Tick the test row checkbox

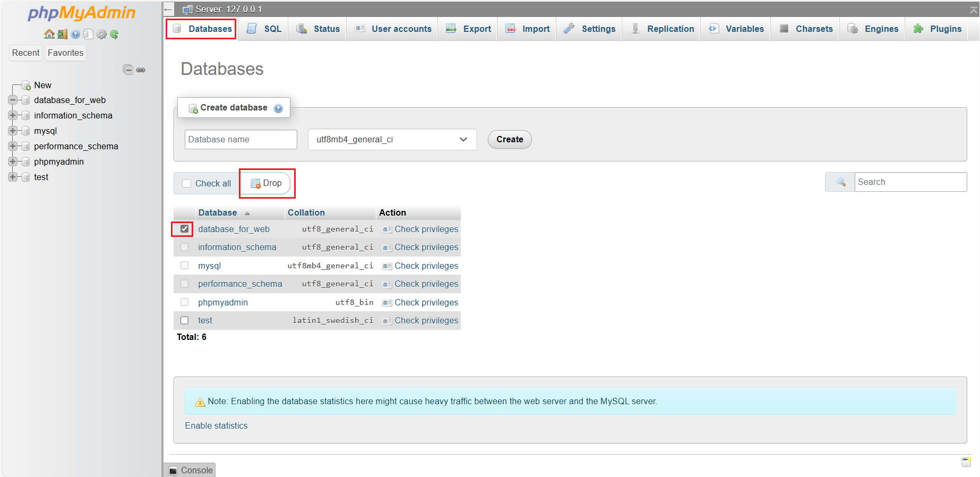pos(184,320)
